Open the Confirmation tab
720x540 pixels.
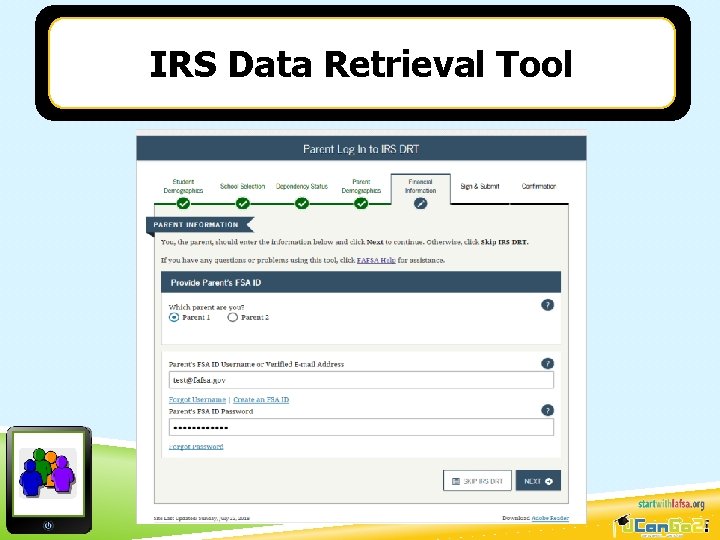coord(539,186)
